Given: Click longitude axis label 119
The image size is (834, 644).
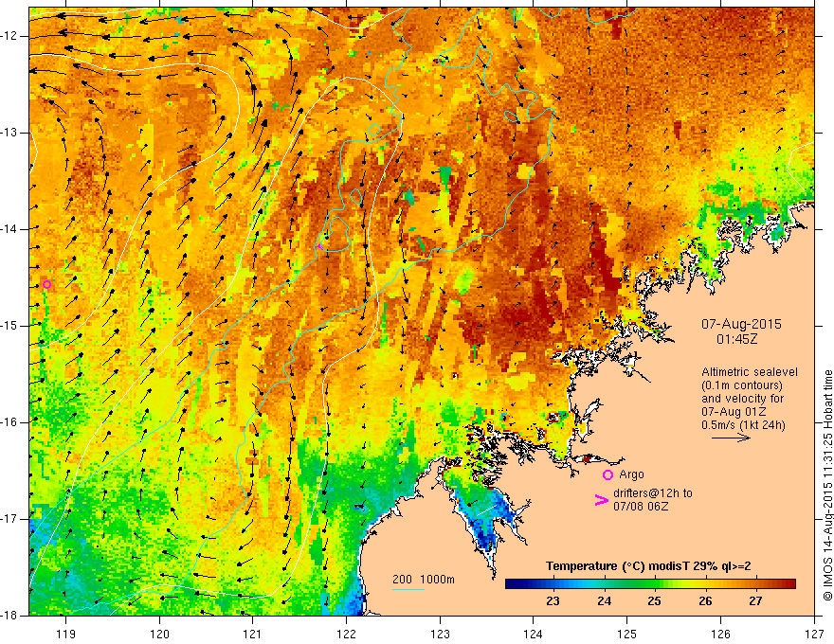Looking at the screenshot, I should [66, 634].
